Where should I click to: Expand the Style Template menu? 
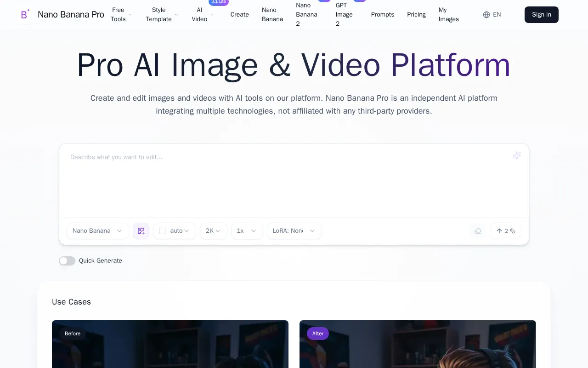[x=162, y=15]
